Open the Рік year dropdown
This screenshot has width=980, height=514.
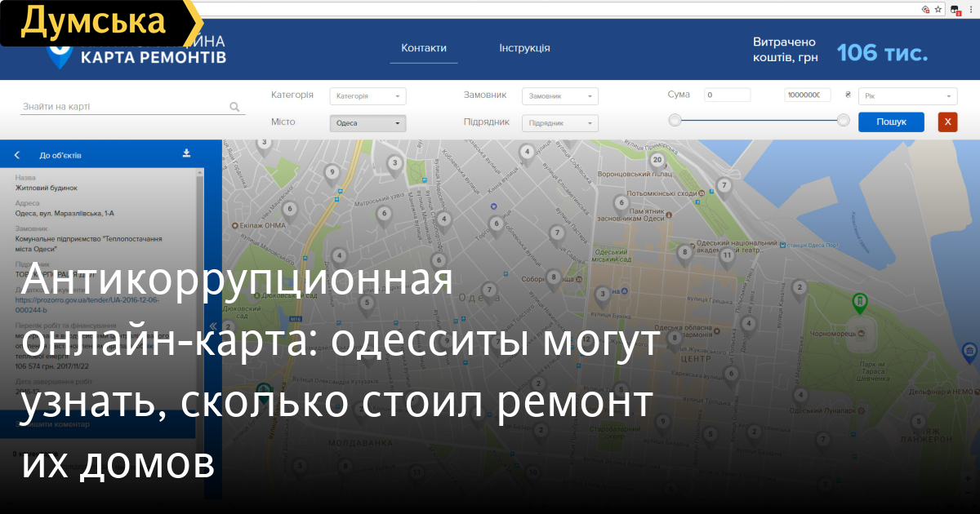pos(908,96)
